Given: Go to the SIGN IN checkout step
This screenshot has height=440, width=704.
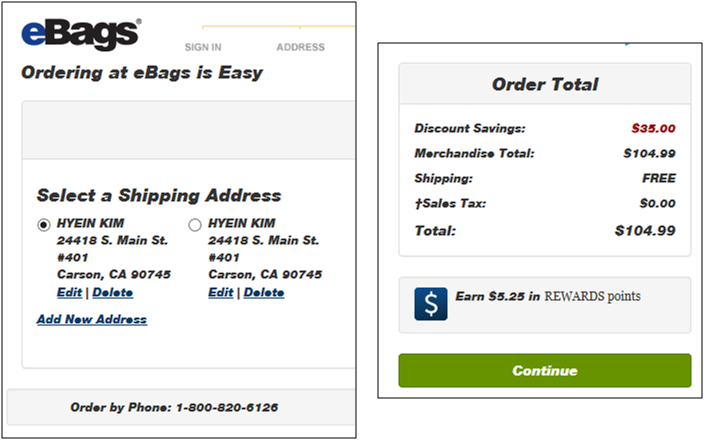Looking at the screenshot, I should pyautogui.click(x=203, y=47).
